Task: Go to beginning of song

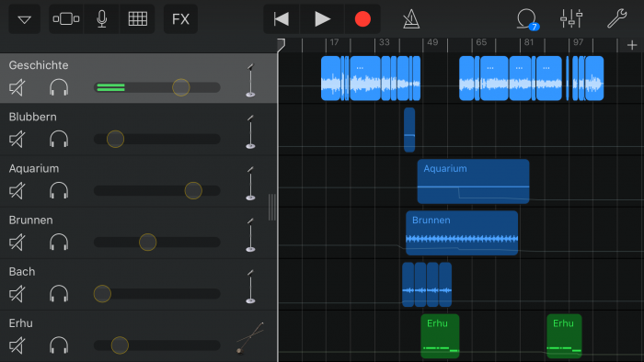Action: (x=282, y=19)
